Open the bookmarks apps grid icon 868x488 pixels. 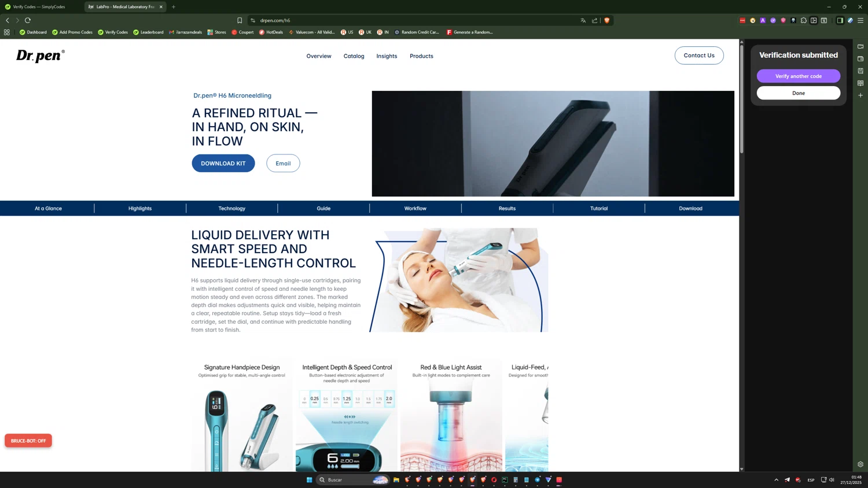pos(7,32)
